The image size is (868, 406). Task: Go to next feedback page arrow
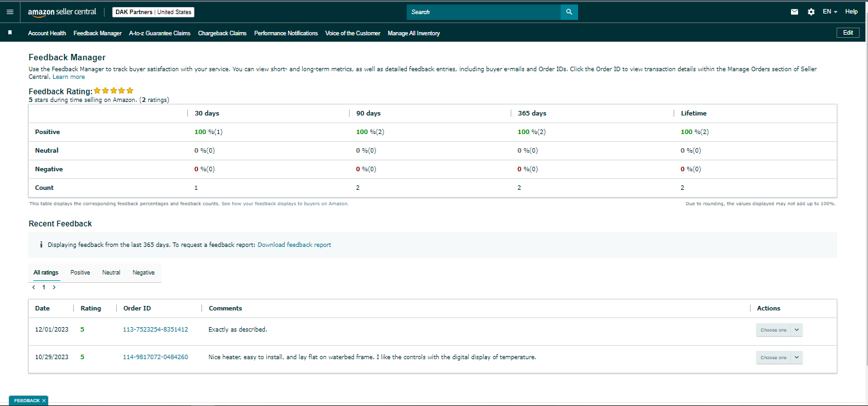click(54, 287)
